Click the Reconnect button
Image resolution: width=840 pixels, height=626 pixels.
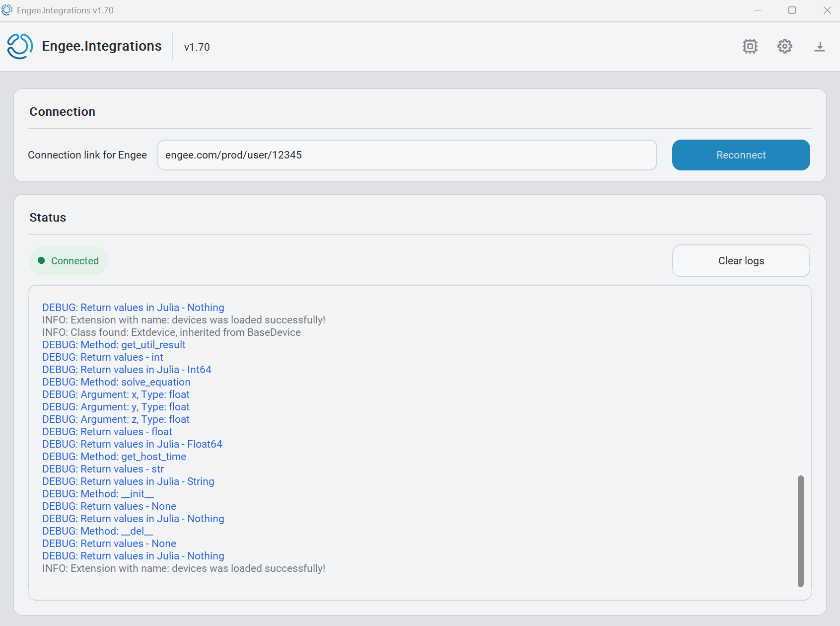(x=741, y=155)
